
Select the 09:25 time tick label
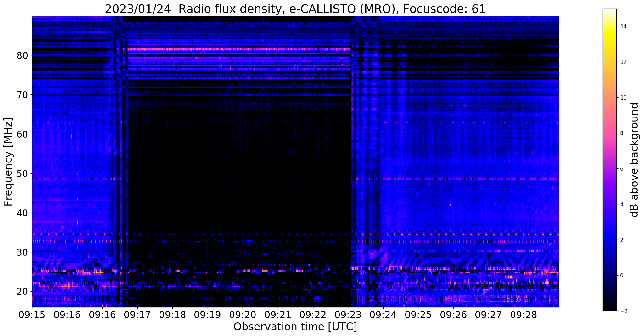(418, 315)
